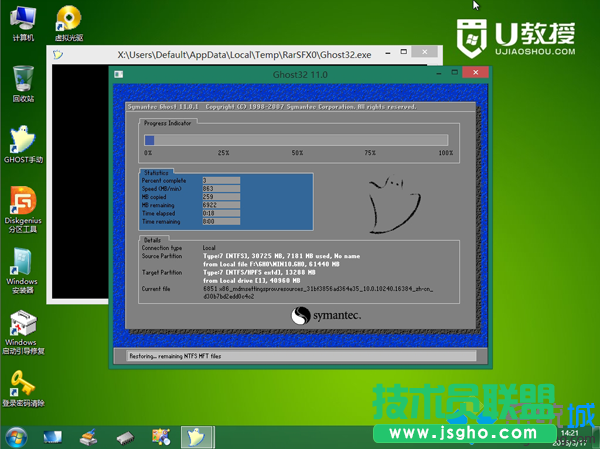Viewport: 600px width, 449px height.
Task: Open the 计算机 (Computer) desktop icon
Action: pyautogui.click(x=22, y=20)
